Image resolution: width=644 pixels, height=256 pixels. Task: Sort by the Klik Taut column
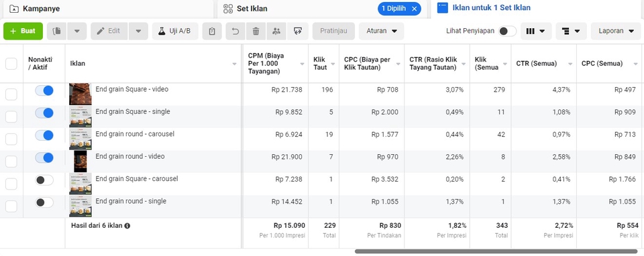333,64
